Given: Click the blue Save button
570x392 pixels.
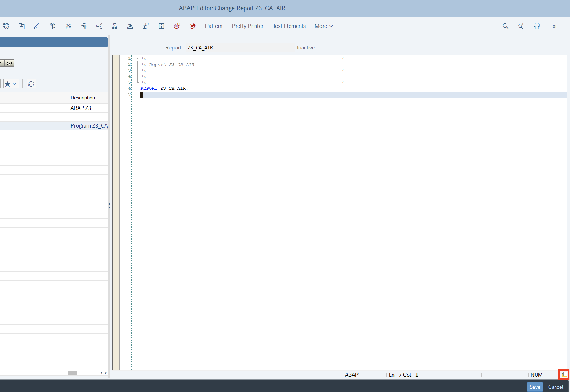Looking at the screenshot, I should 535,387.
